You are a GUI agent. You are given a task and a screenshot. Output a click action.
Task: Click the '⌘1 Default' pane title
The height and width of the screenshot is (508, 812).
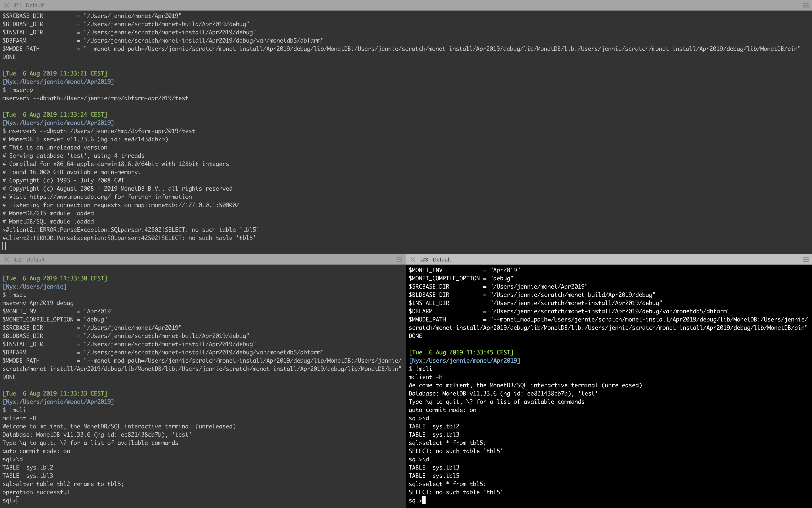click(29, 5)
